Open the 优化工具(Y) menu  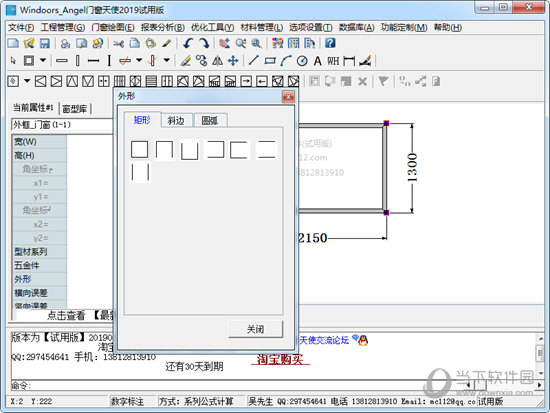213,27
